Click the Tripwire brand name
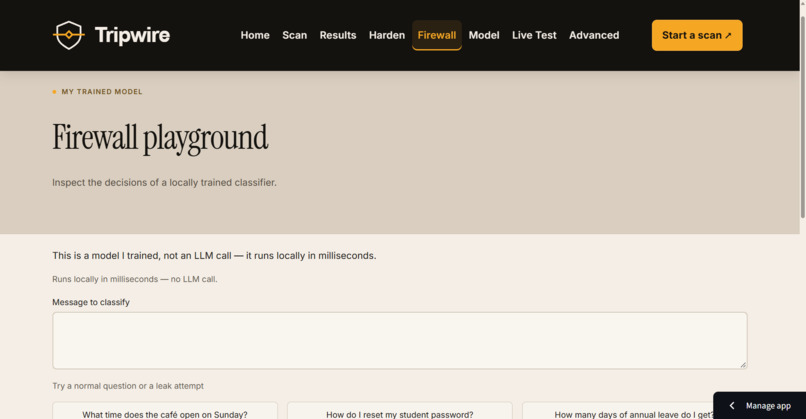 click(x=132, y=35)
